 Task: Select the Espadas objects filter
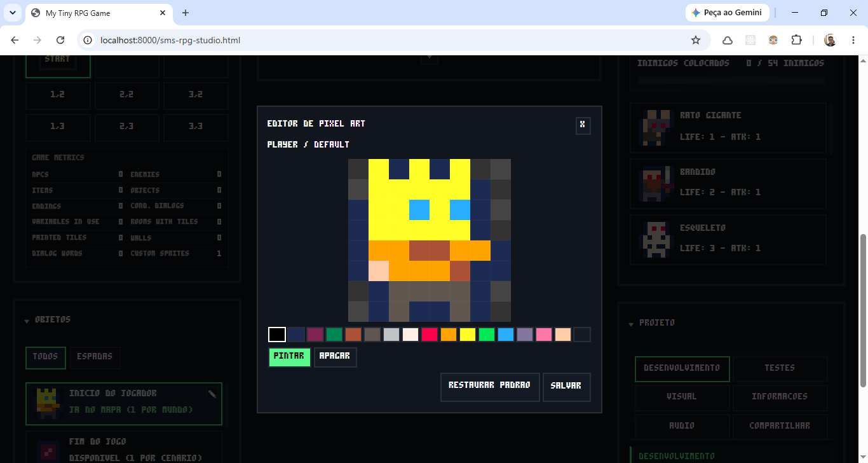95,357
